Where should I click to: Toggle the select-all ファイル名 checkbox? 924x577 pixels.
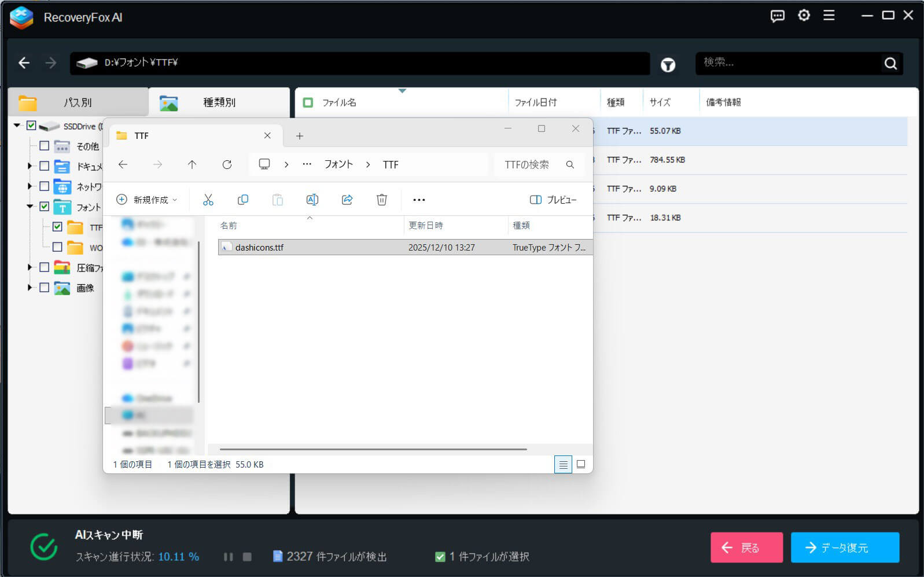tap(308, 102)
